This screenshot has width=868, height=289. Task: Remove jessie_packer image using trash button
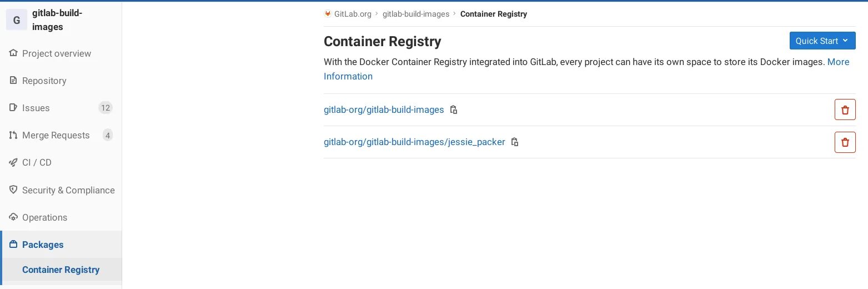pyautogui.click(x=845, y=142)
